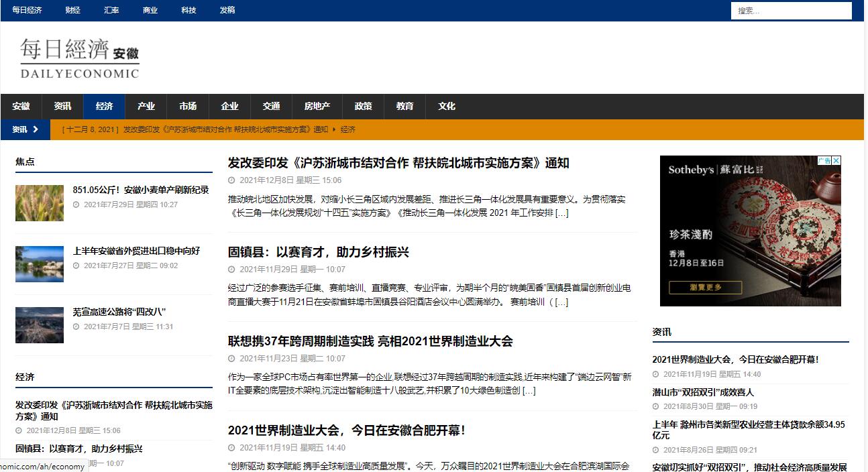Open main headline 发改委印发《沪苏浙城市结对合作...》通知

[x=398, y=163]
